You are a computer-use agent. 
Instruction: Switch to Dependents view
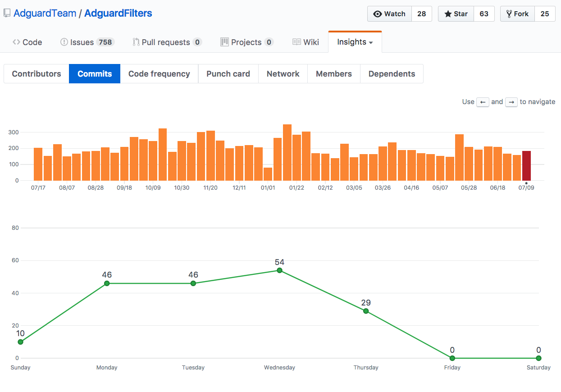(x=392, y=74)
